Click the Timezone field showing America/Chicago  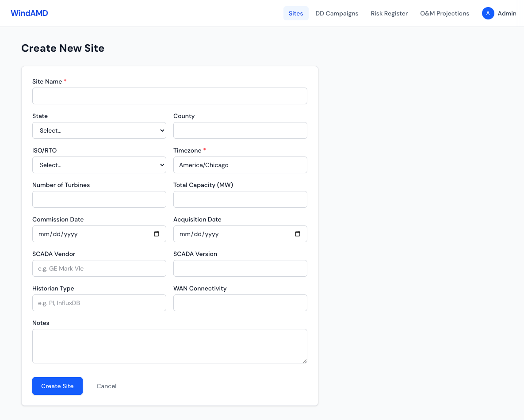point(240,165)
